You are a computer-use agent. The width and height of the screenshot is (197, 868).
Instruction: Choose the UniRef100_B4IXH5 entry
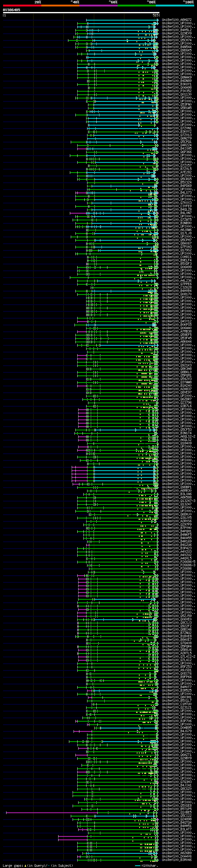(177, 148)
